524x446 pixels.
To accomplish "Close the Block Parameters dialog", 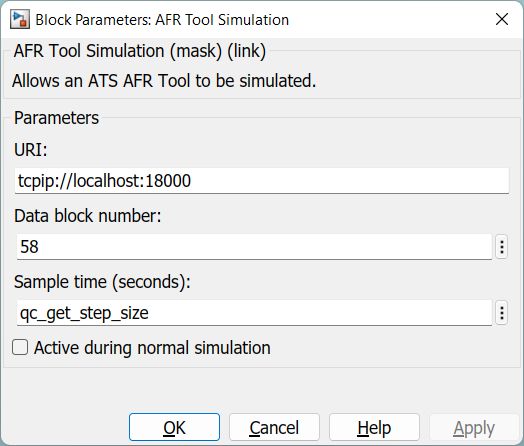I will (x=502, y=19).
